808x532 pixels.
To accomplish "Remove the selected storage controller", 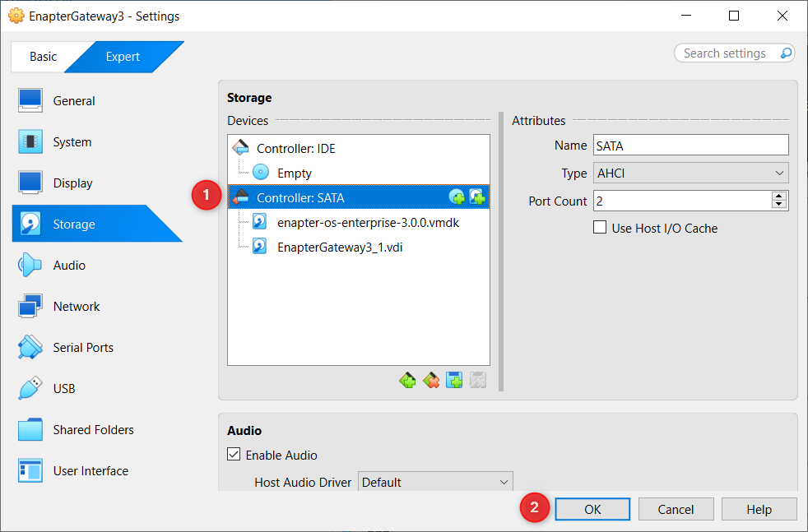I will [430, 380].
